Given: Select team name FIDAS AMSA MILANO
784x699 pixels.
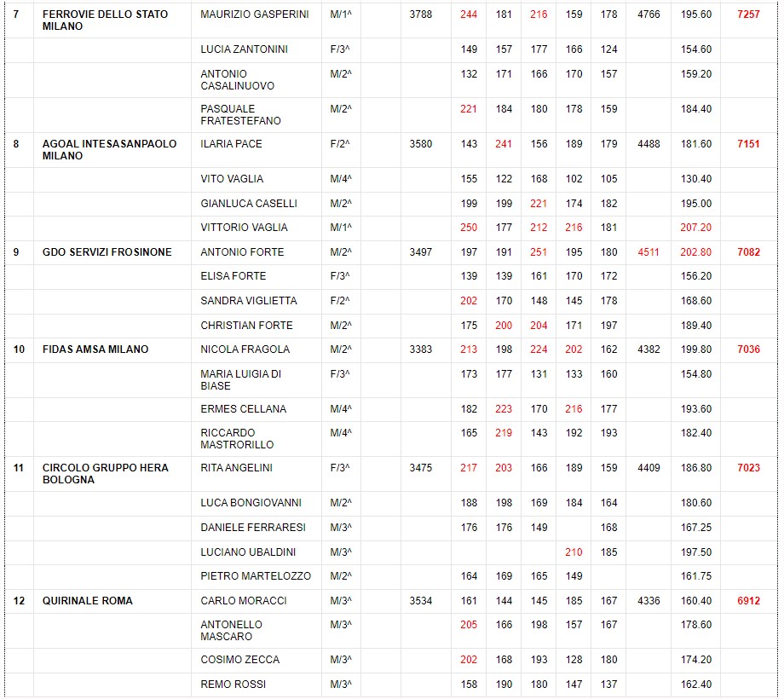Looking at the screenshot, I should click(95, 349).
